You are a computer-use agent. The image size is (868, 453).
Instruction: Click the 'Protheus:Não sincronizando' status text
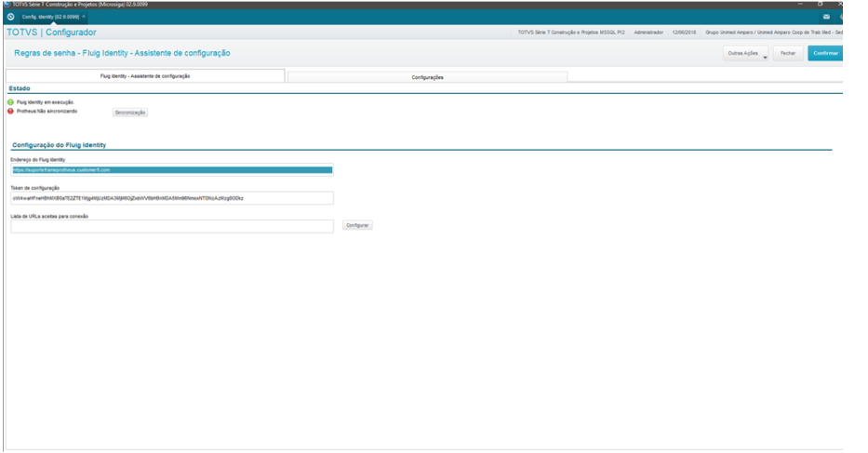(47, 112)
